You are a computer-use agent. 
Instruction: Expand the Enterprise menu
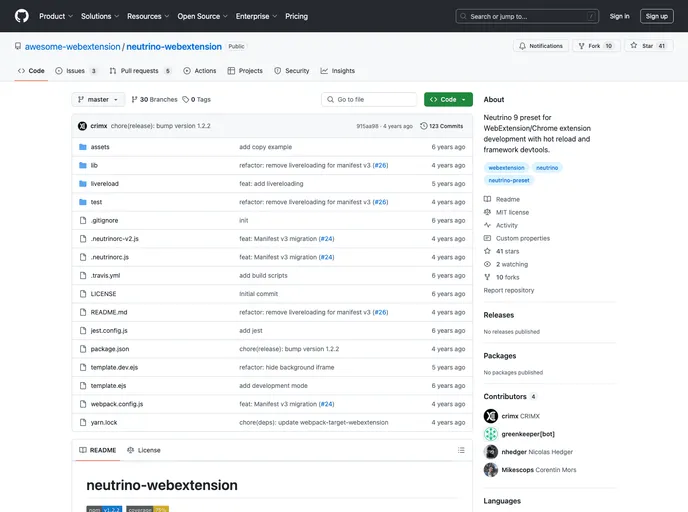256,16
